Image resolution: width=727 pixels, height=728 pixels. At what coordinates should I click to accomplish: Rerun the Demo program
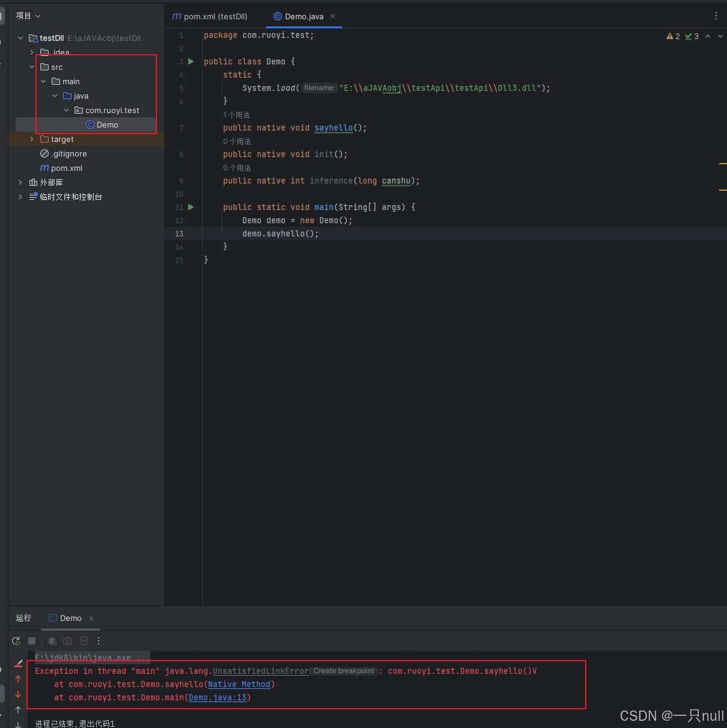(16, 641)
